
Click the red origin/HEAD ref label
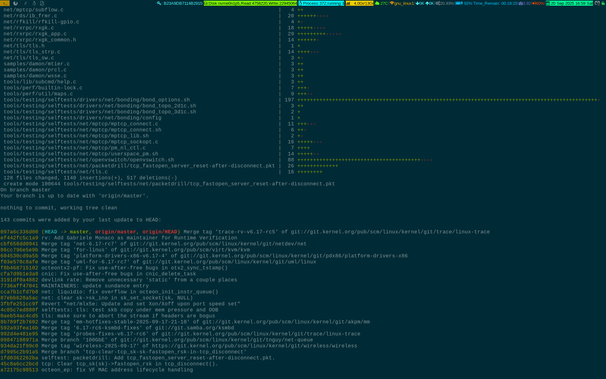click(x=160, y=232)
